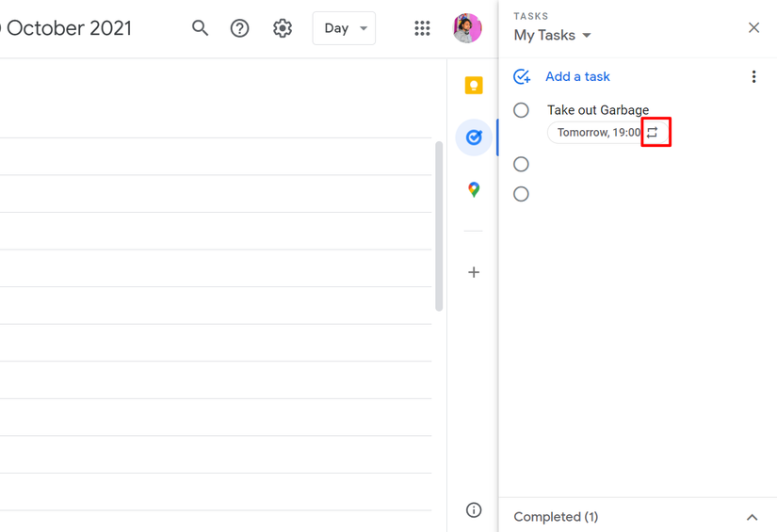
Task: Open the search magnifier icon
Action: click(x=200, y=28)
